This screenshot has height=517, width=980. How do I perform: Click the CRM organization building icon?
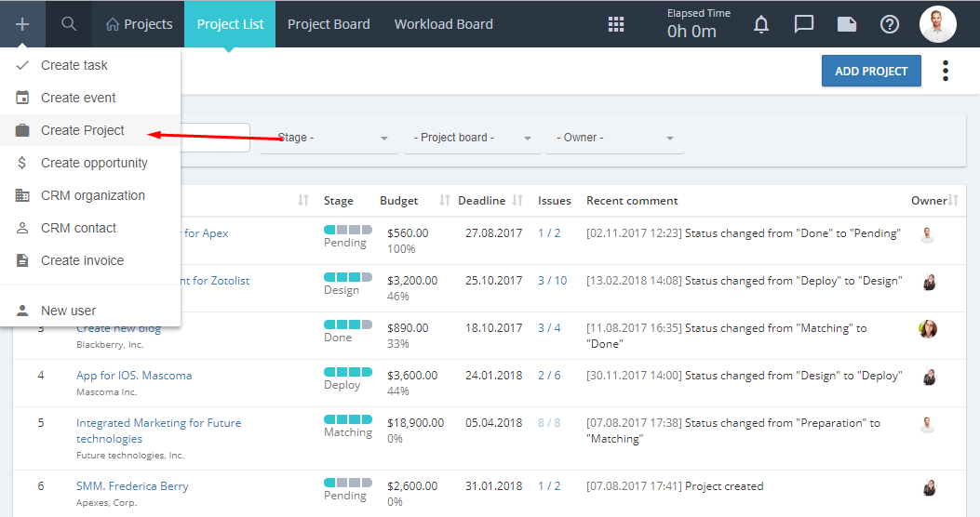click(22, 195)
